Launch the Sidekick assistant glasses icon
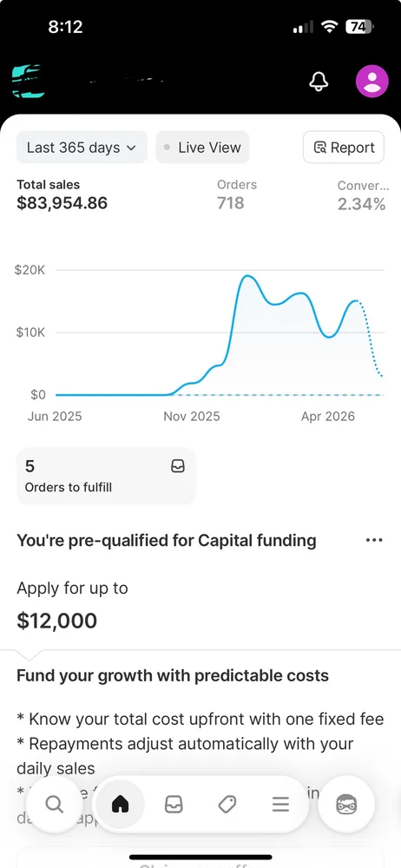This screenshot has height=868, width=401. coord(346,805)
